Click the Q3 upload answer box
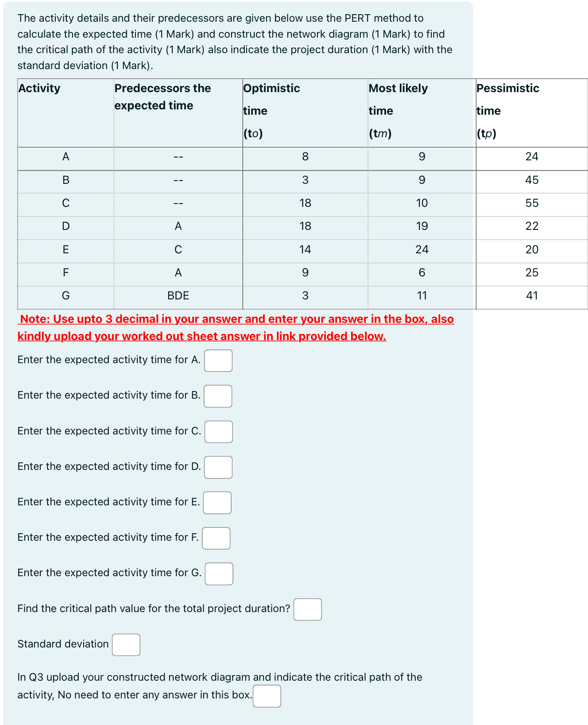The image size is (588, 725). pos(267,696)
